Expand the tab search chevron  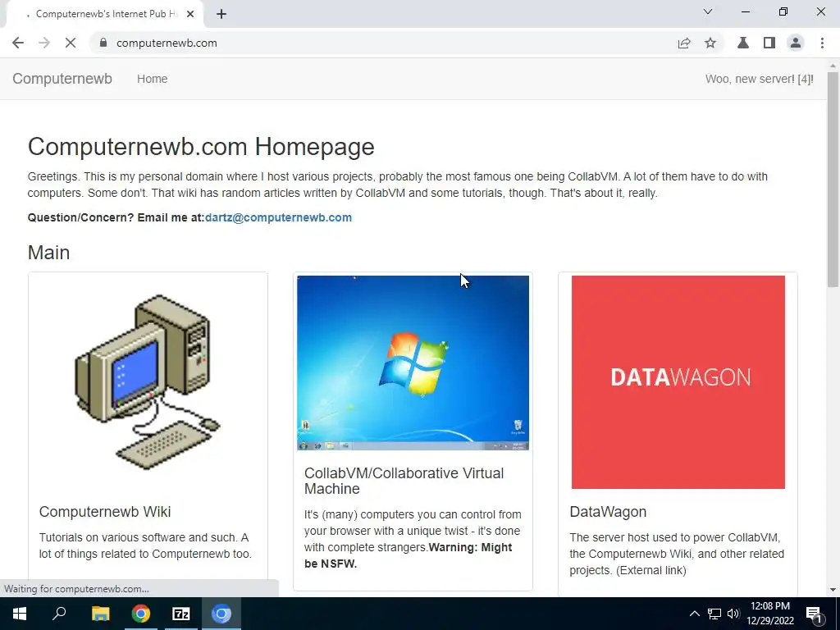708,11
